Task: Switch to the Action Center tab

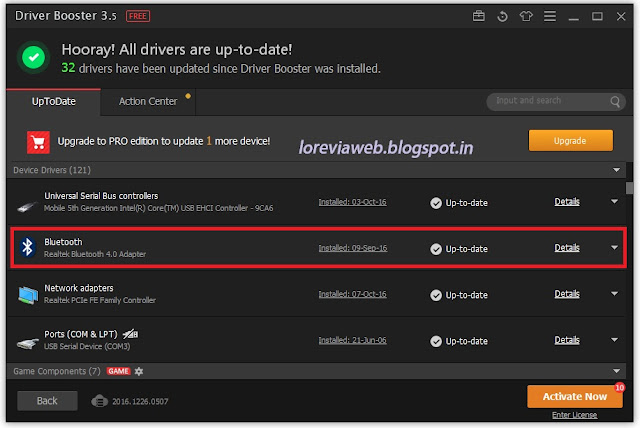Action: pos(148,102)
